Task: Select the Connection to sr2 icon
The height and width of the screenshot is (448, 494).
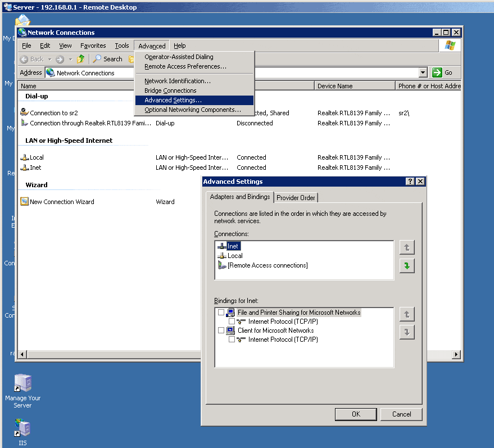Action: click(x=25, y=112)
